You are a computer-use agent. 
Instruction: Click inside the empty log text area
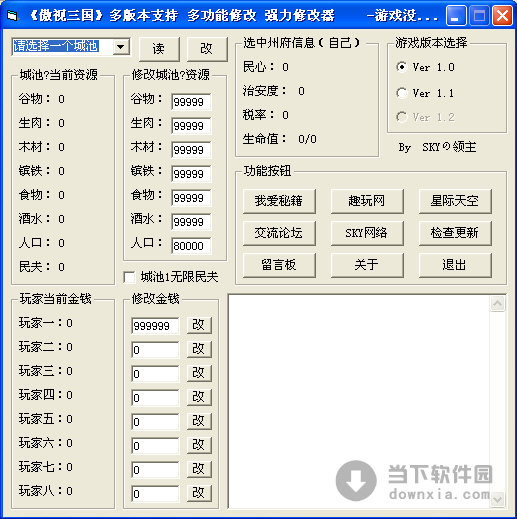(x=359, y=401)
